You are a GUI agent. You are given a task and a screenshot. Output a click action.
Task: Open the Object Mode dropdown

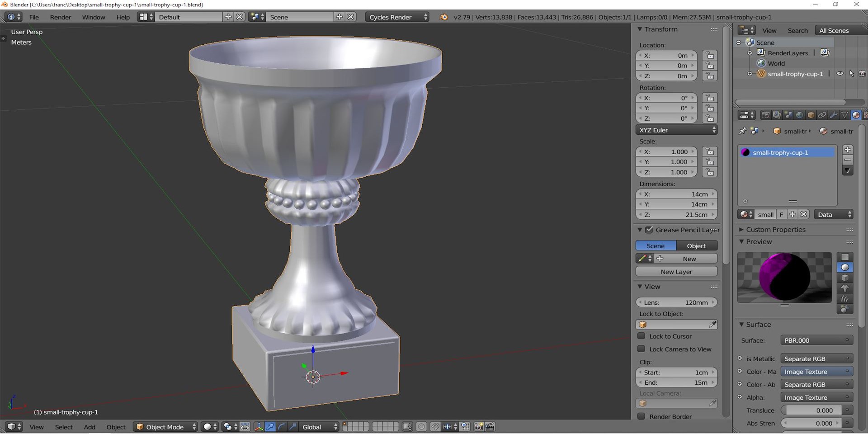point(165,427)
